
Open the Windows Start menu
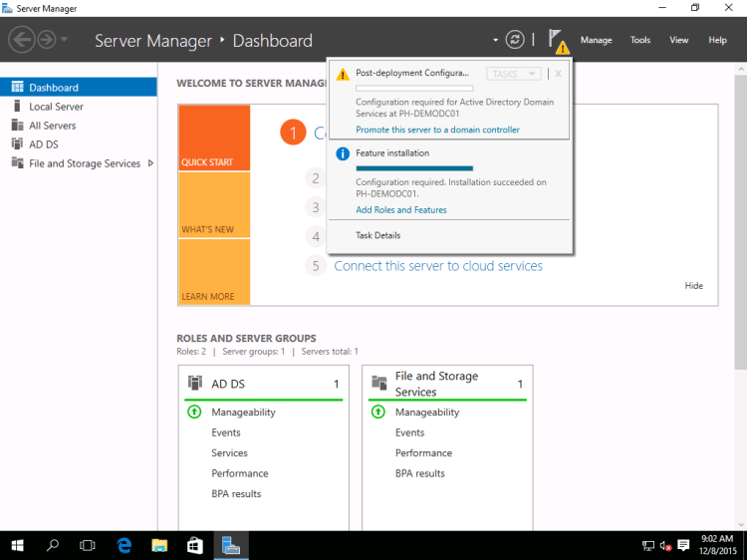coord(18,545)
